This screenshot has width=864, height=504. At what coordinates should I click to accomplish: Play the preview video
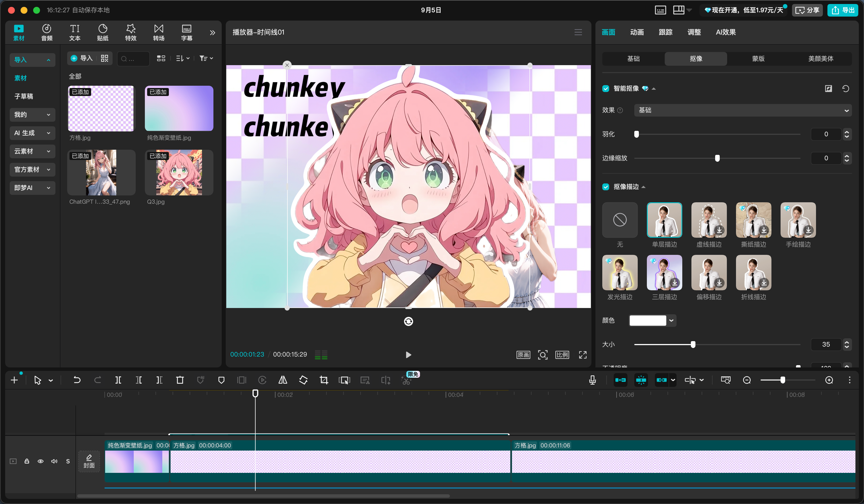408,355
